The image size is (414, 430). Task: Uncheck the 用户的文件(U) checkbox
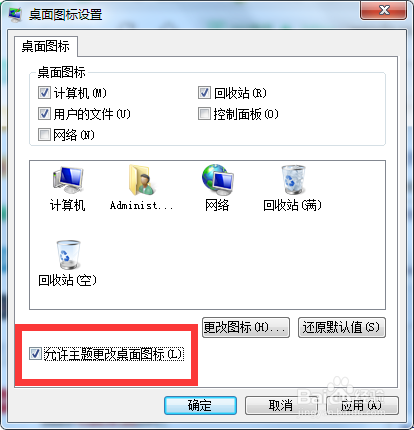[x=44, y=114]
